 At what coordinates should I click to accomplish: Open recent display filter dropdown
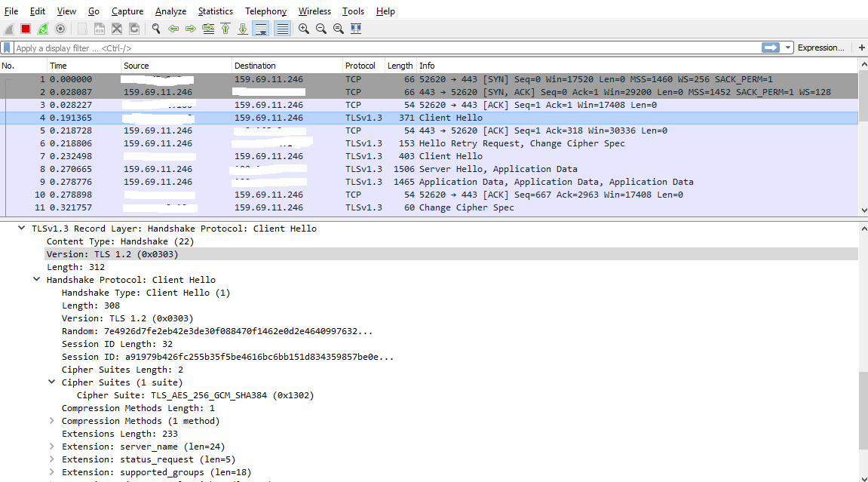[x=788, y=48]
